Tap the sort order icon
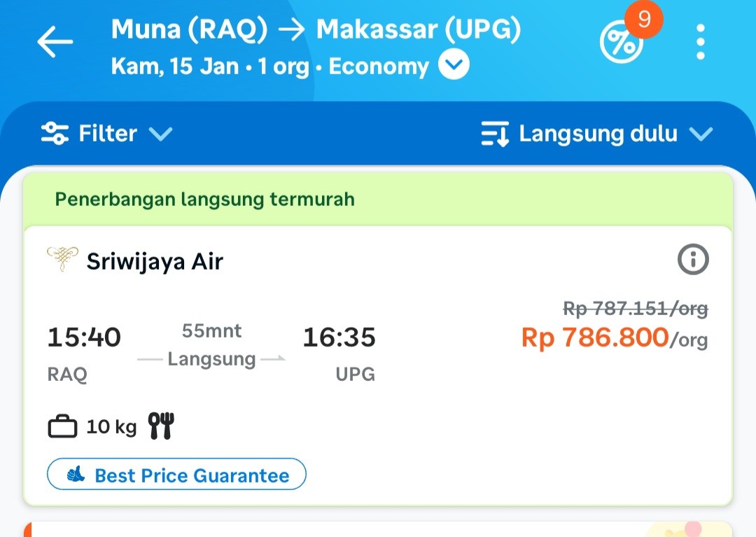This screenshot has height=537, width=756. click(495, 134)
